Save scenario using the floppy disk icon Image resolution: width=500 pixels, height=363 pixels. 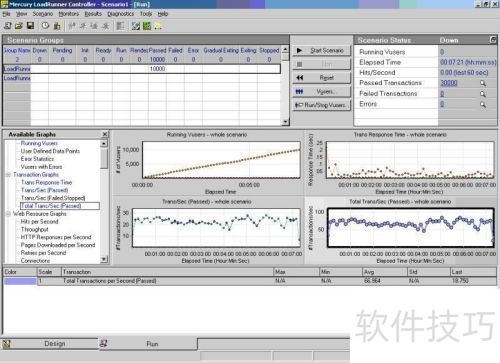click(x=30, y=26)
